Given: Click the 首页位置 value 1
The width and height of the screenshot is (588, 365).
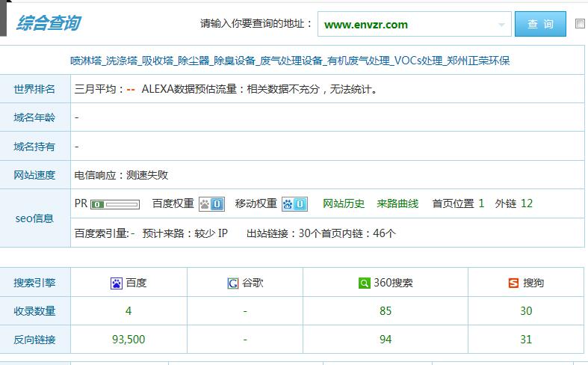Looking at the screenshot, I should click(481, 203).
